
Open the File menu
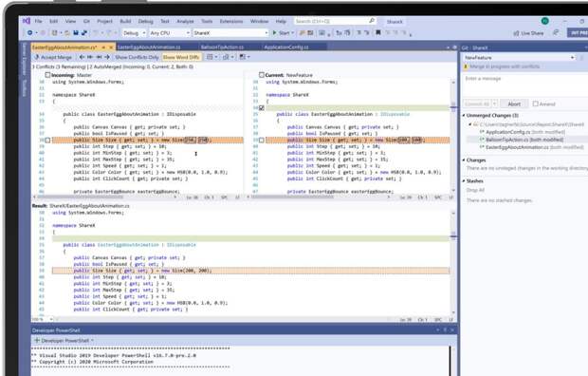pyautogui.click(x=39, y=22)
